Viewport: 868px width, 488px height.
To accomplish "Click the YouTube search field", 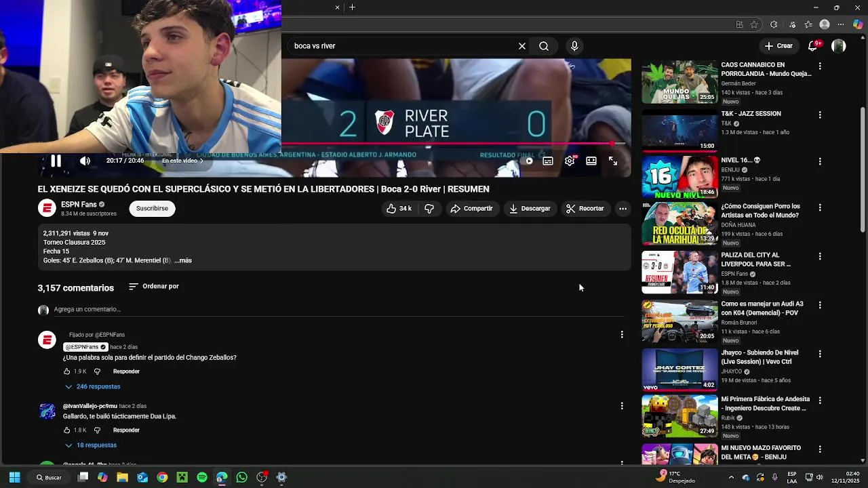I will (x=403, y=46).
